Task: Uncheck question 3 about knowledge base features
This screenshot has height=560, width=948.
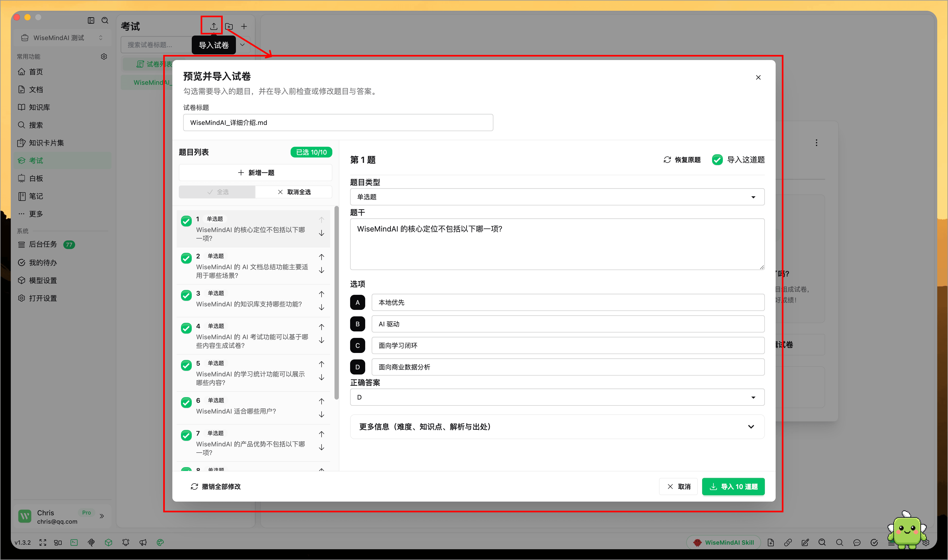Action: [186, 295]
